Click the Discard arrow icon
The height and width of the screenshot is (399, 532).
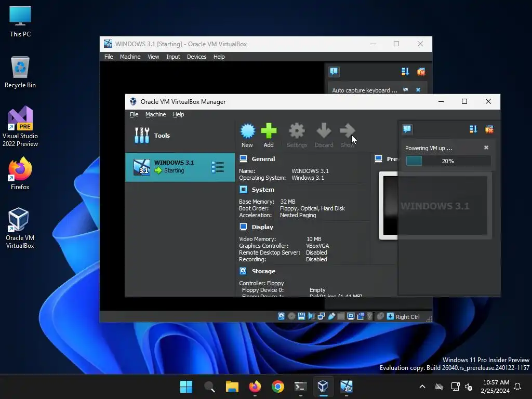[324, 131]
